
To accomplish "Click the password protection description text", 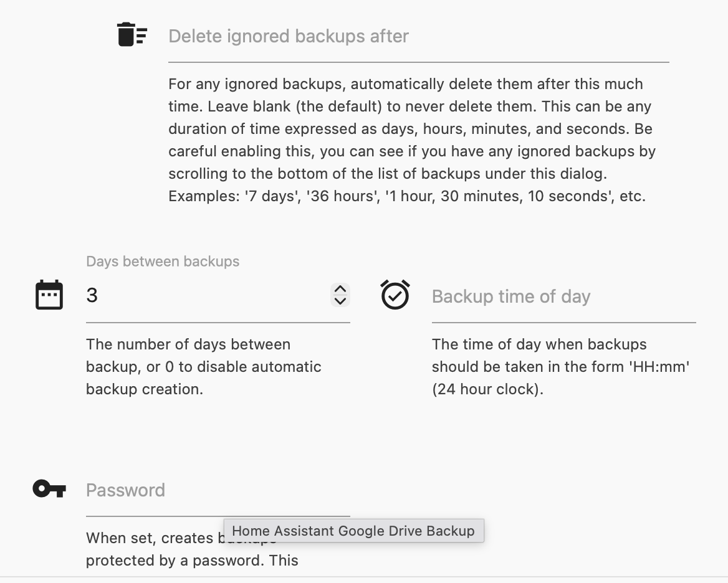I will [x=192, y=560].
